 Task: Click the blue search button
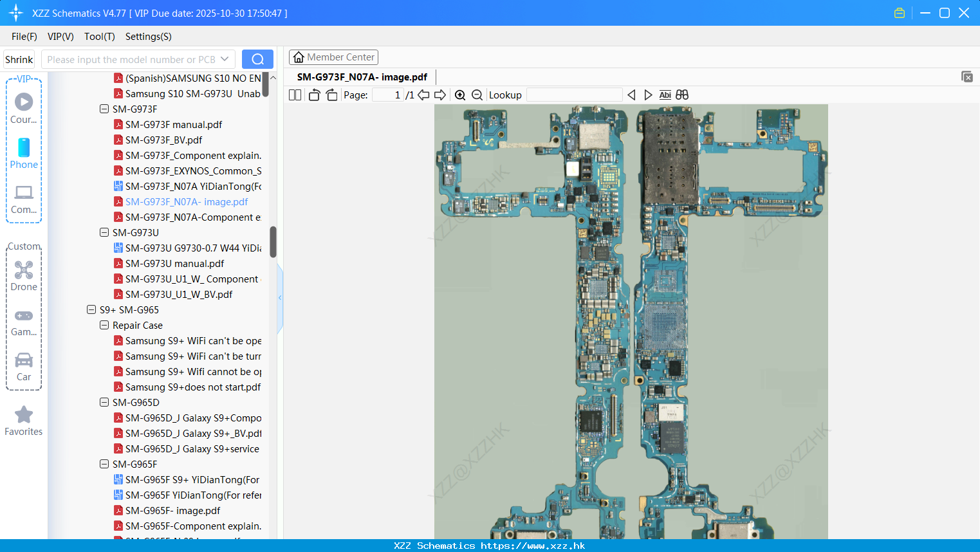coord(257,59)
